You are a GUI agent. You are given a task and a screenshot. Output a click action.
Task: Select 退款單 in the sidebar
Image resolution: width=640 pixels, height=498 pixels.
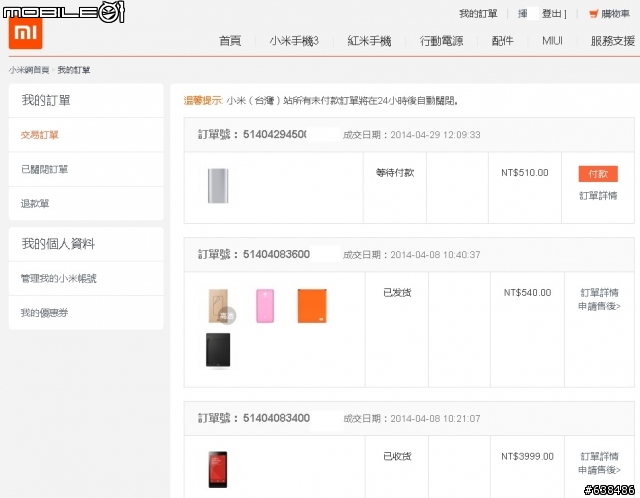pos(35,203)
